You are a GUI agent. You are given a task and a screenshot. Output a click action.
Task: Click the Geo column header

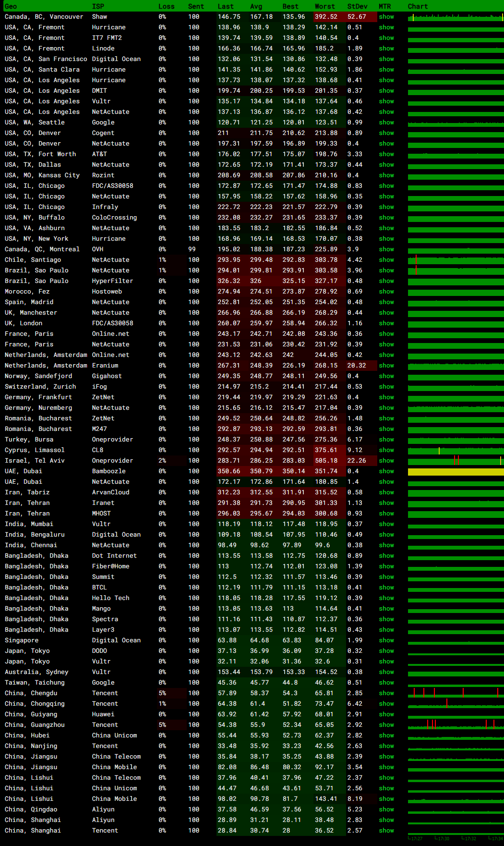coord(11,6)
